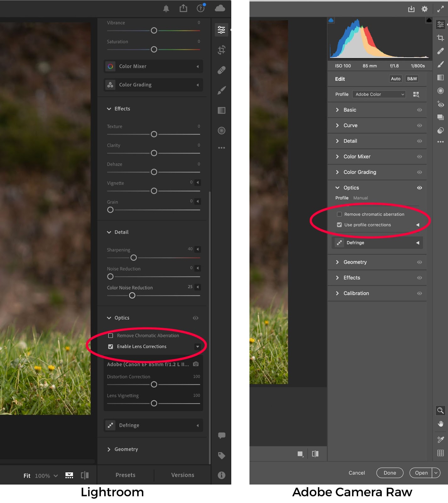Click Lightroom share export icon

[183, 8]
